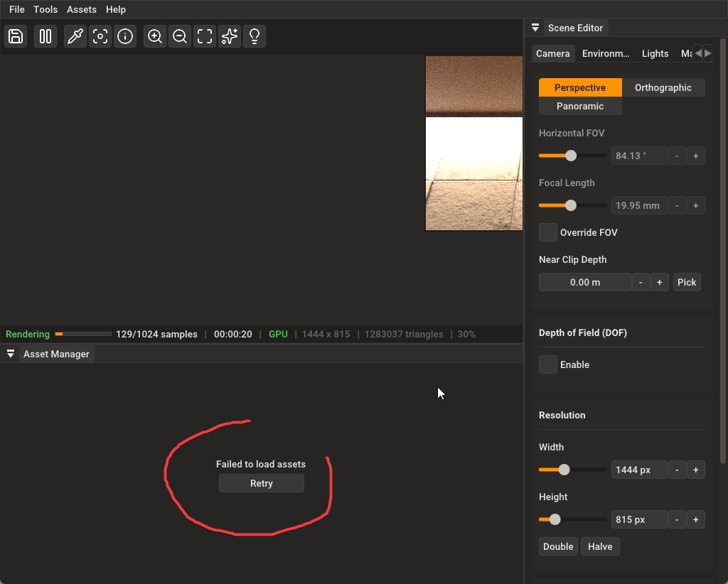Zoom in with the magnifier plus icon
Screen dimensions: 728x584
tap(155, 36)
